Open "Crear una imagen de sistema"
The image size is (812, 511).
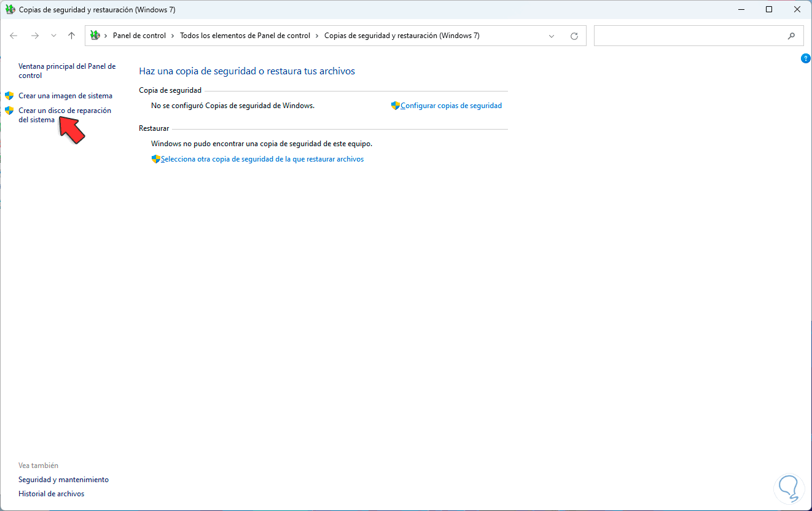click(66, 96)
